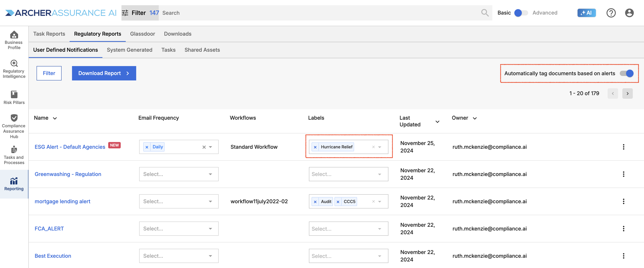Open Compliance Assurance Hub sidebar item

tap(14, 126)
